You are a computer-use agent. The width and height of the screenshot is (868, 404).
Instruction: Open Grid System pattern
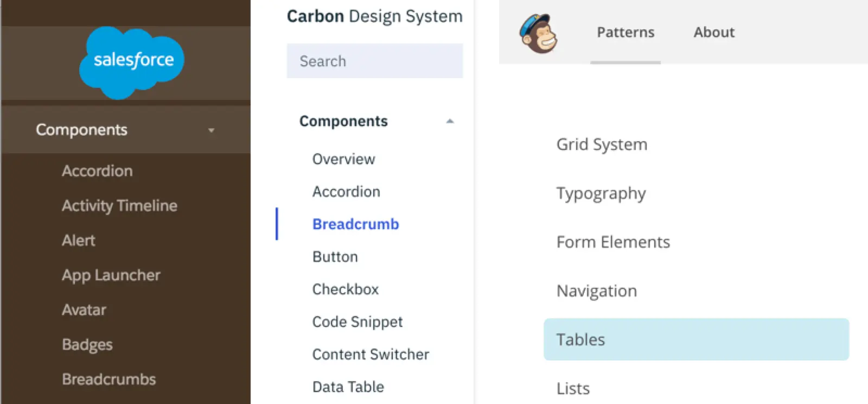pyautogui.click(x=602, y=144)
